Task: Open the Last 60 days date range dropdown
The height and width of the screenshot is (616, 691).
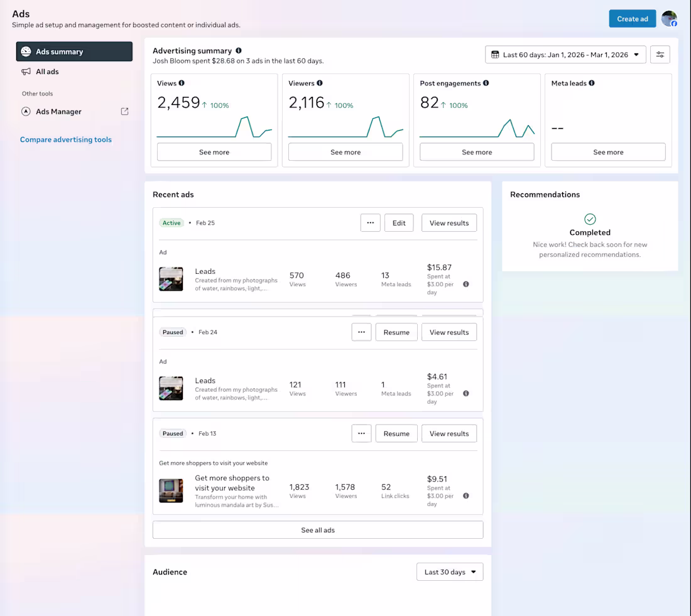Action: click(565, 55)
